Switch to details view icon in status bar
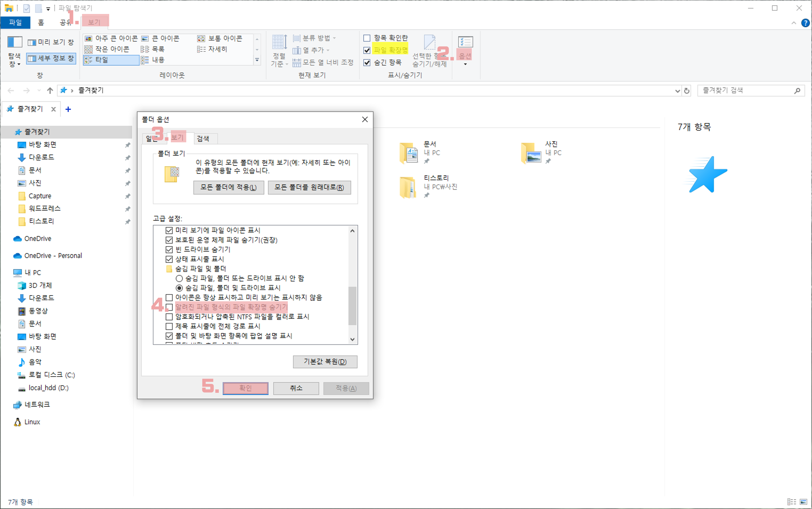The width and height of the screenshot is (812, 509). click(791, 502)
